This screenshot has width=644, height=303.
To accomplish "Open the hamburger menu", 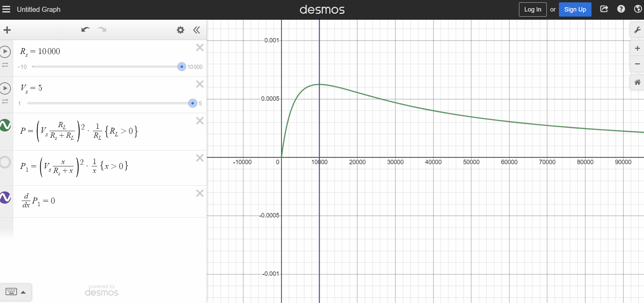I will coord(6,9).
